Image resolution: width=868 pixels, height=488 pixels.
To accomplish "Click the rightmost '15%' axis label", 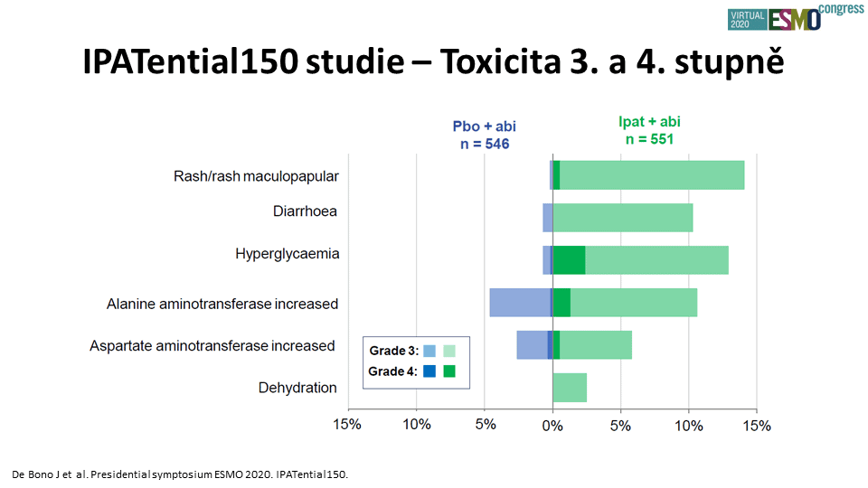I will [x=757, y=426].
